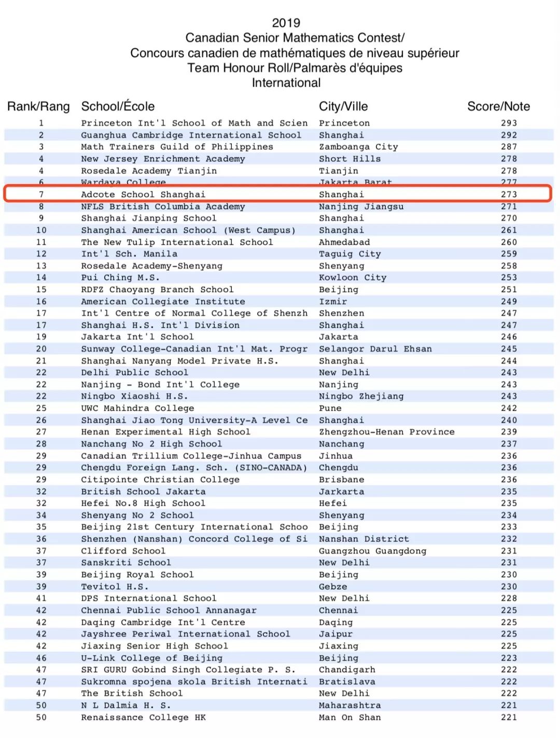Select Shanghai Jianping School row
This screenshot has width=560, height=738.
pyautogui.click(x=279, y=218)
